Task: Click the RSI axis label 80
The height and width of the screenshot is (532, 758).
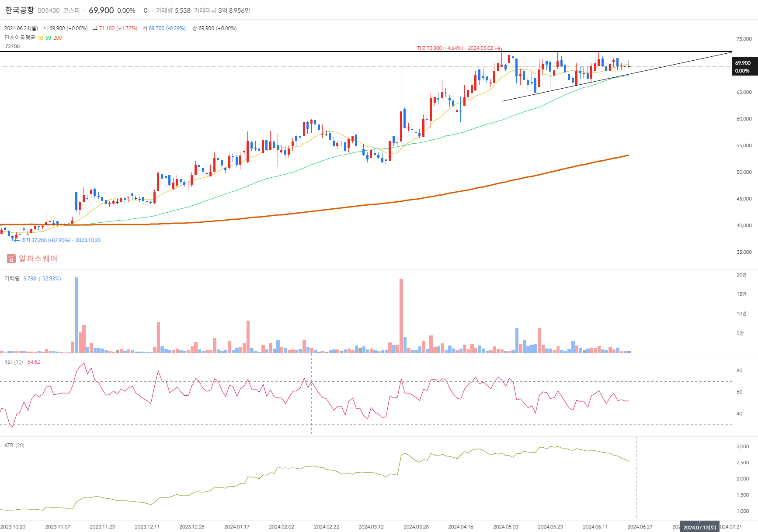Action: [739, 370]
